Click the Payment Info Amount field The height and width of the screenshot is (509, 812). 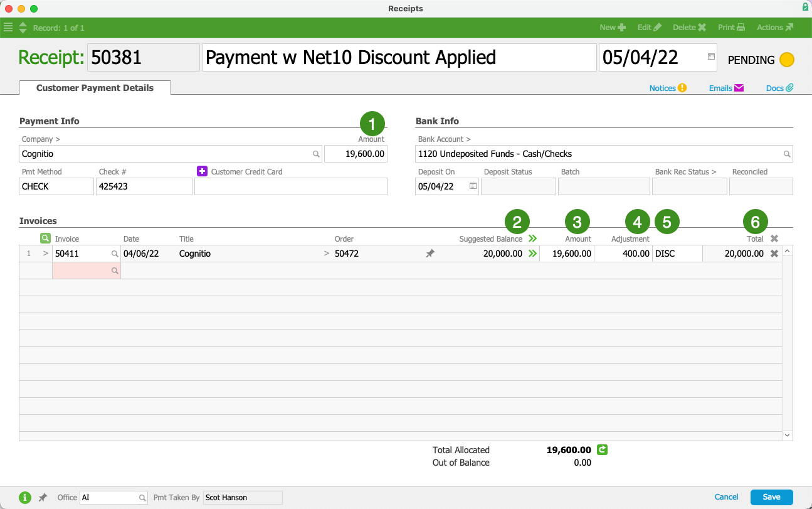[356, 154]
